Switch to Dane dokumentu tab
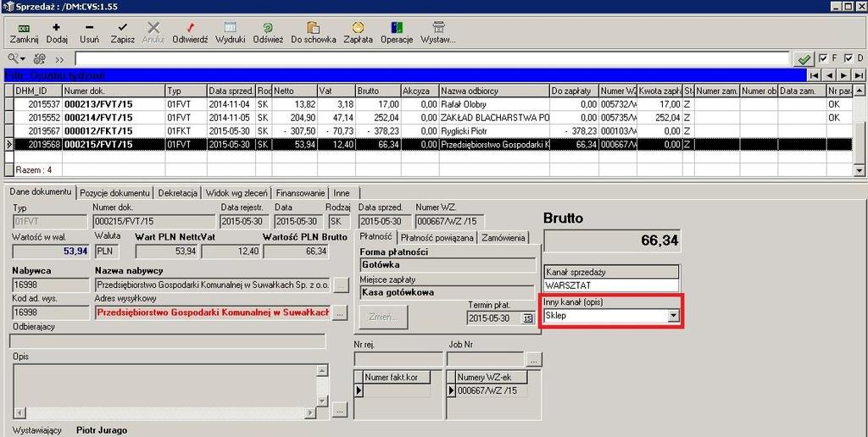The height and width of the screenshot is (437, 868). tap(41, 192)
